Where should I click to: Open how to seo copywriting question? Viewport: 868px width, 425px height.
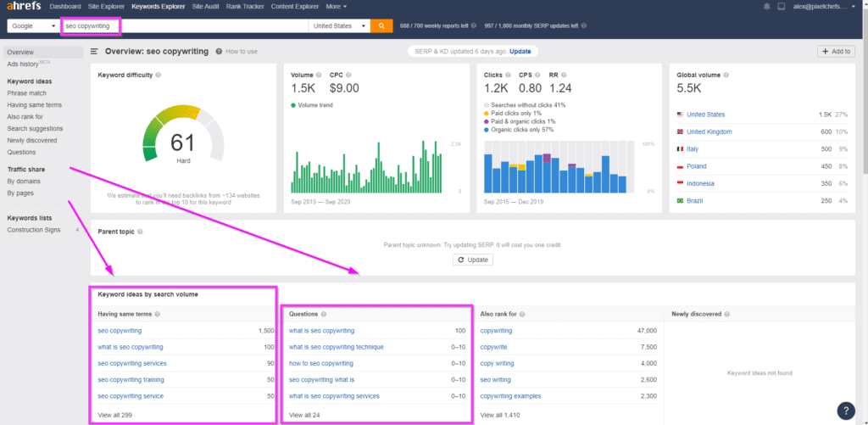(x=321, y=363)
